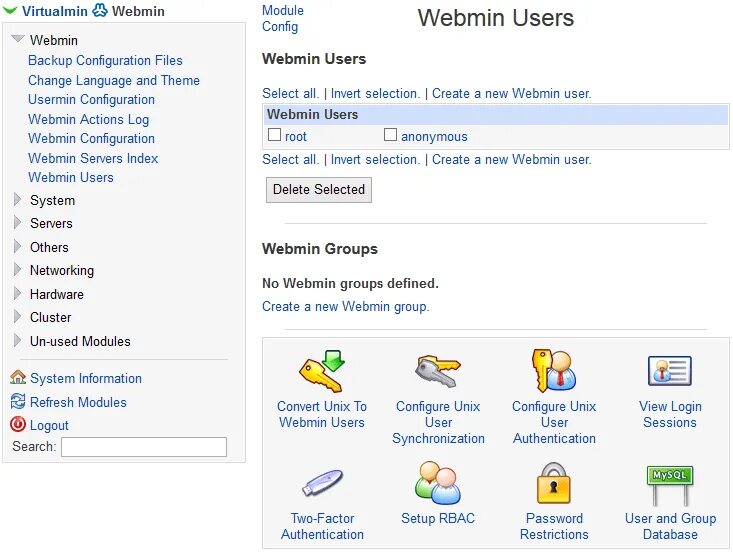This screenshot has height=553, width=733.
Task: Click the System Information house icon
Action: coord(18,377)
